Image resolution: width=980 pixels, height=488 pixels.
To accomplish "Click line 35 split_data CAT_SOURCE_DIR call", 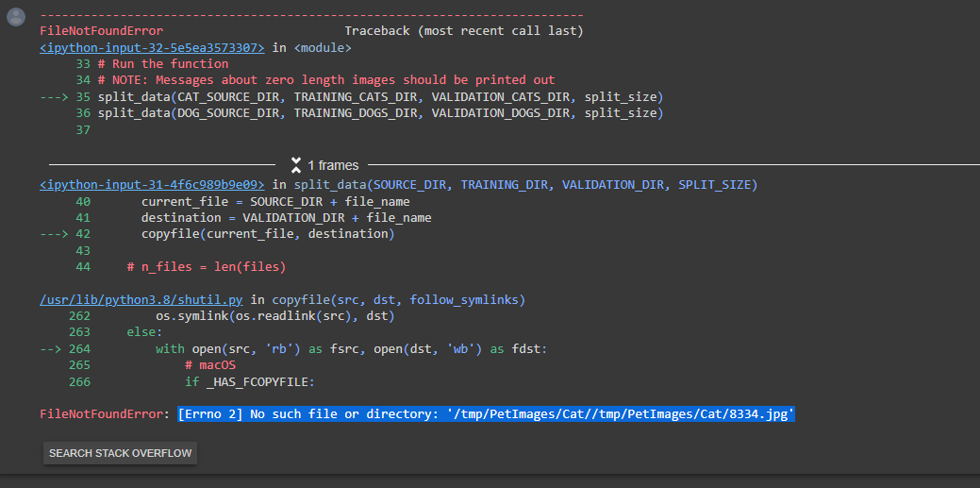I will (381, 97).
